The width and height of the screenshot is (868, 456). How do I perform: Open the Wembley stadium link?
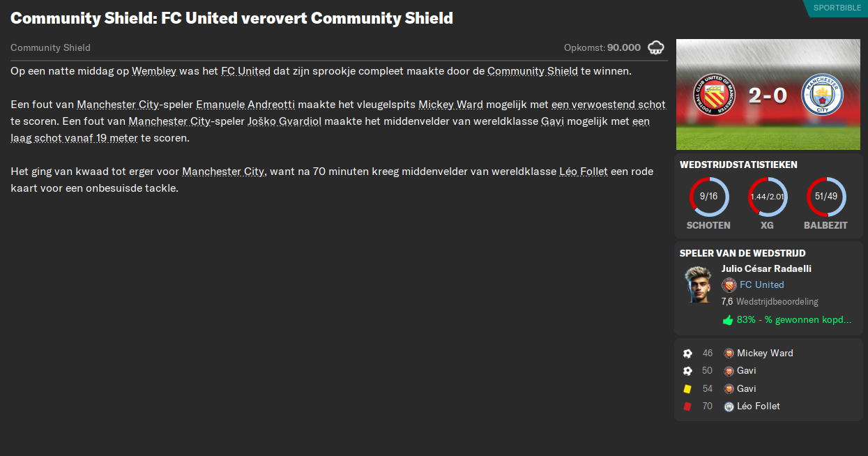tap(155, 71)
